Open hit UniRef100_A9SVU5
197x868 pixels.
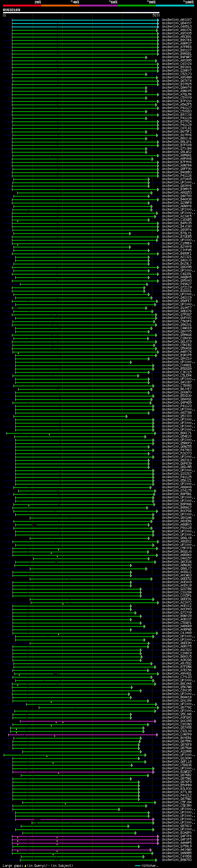point(176,33)
